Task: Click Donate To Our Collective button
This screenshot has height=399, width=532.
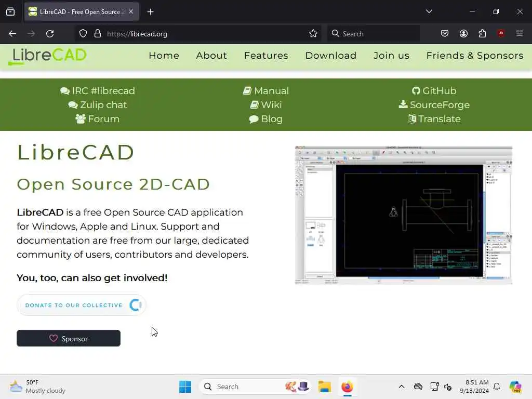Action: [82, 305]
